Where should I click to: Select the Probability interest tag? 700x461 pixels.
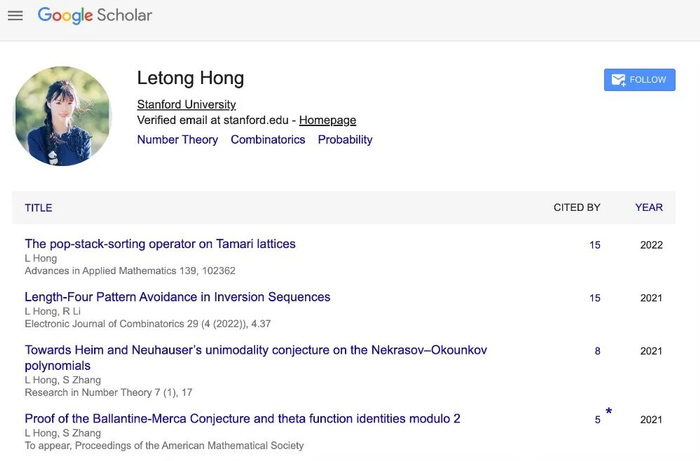coord(345,140)
